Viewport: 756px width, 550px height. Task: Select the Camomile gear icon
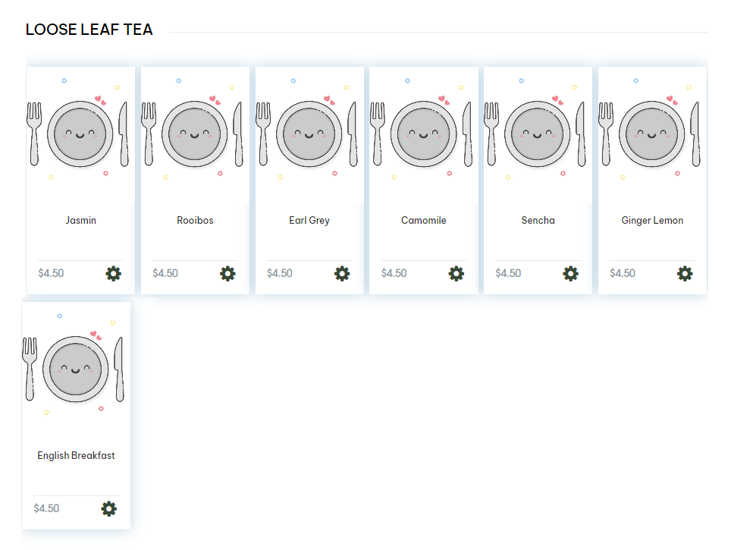click(456, 273)
